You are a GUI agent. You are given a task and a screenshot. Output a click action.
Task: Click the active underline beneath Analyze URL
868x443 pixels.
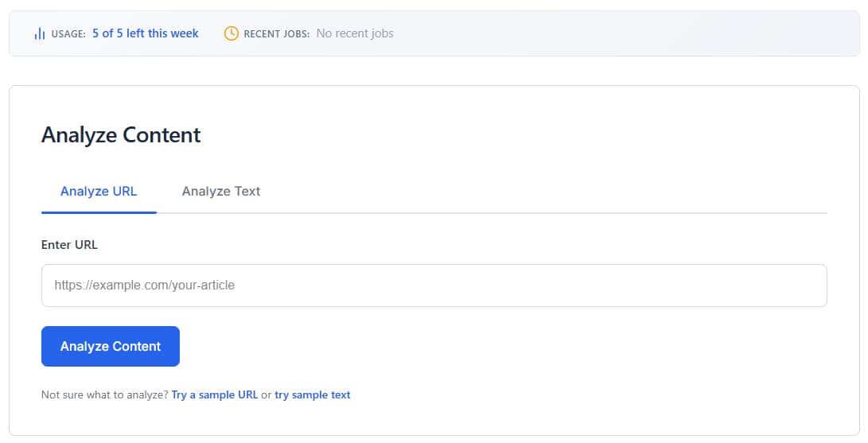(99, 212)
